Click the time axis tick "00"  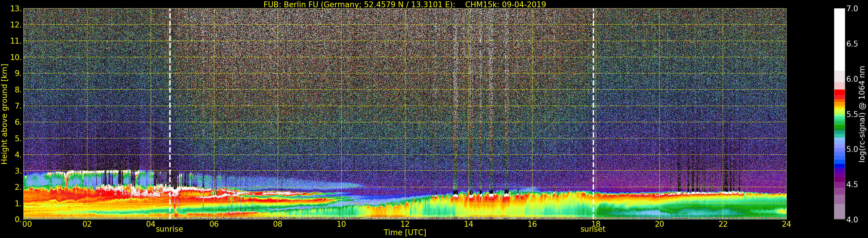click(27, 224)
